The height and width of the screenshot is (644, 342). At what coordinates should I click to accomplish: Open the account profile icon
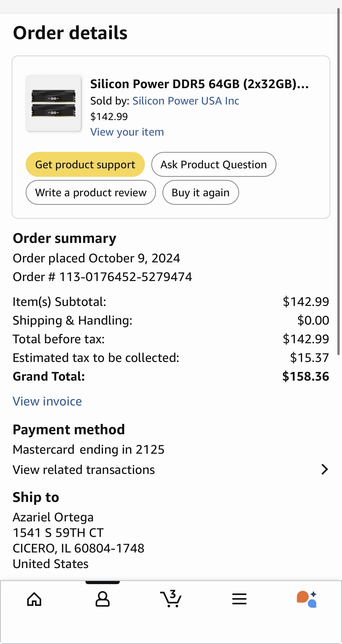pyautogui.click(x=102, y=599)
